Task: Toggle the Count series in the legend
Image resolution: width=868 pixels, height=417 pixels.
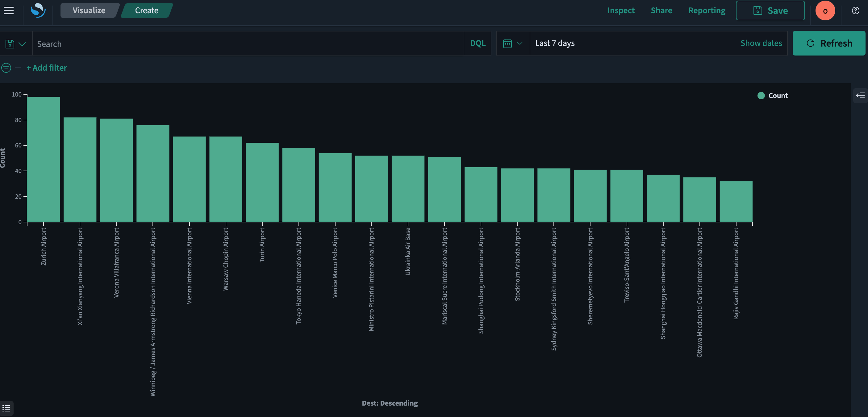Action: [778, 96]
